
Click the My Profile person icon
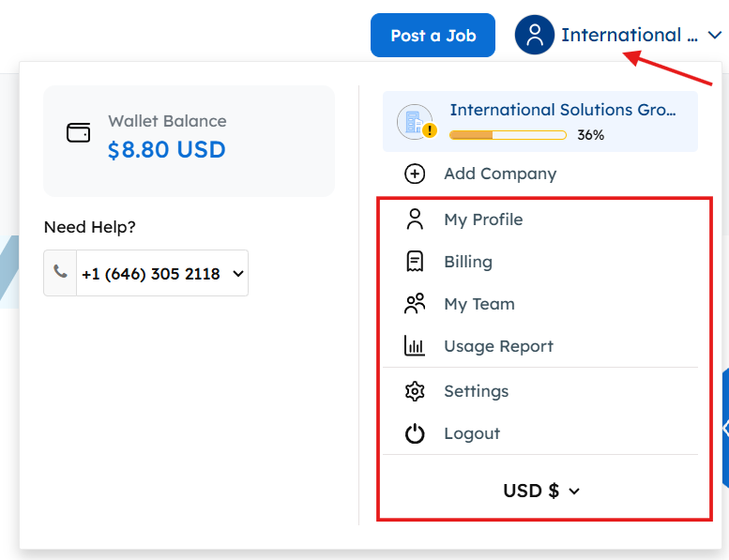(415, 219)
